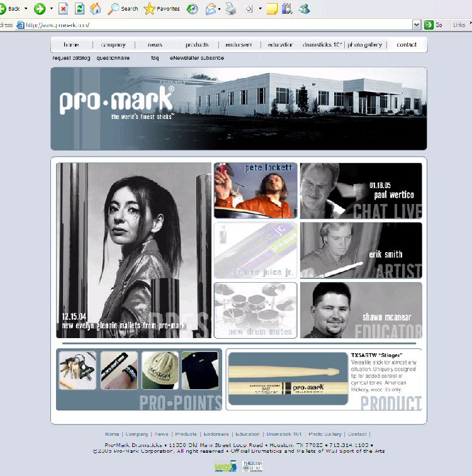Go to the browser Home icon
472x476 pixels.
[x=95, y=9]
